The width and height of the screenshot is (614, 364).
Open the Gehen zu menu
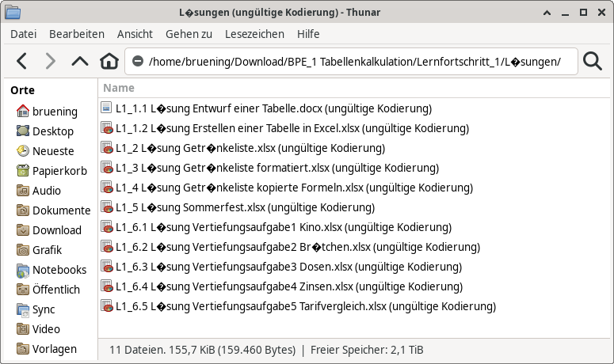point(189,34)
